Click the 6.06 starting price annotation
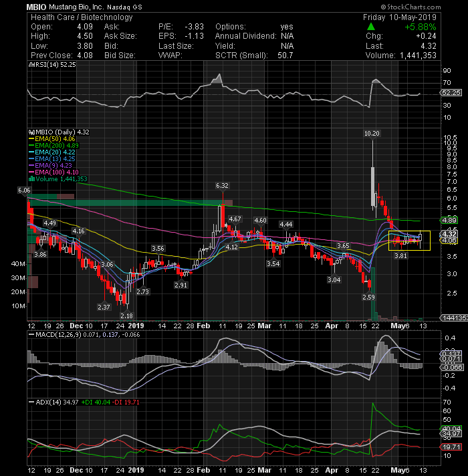The height and width of the screenshot is (476, 468). click(x=24, y=191)
